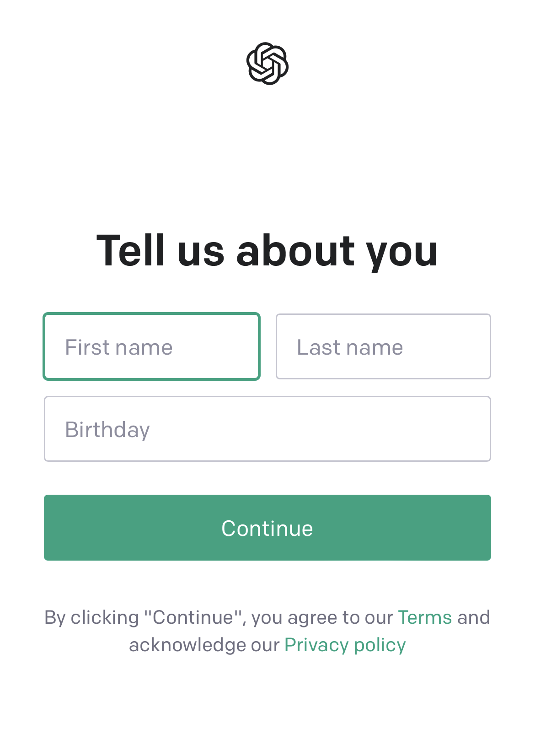535x756 pixels.
Task: Focus the First name input field
Action: point(151,346)
